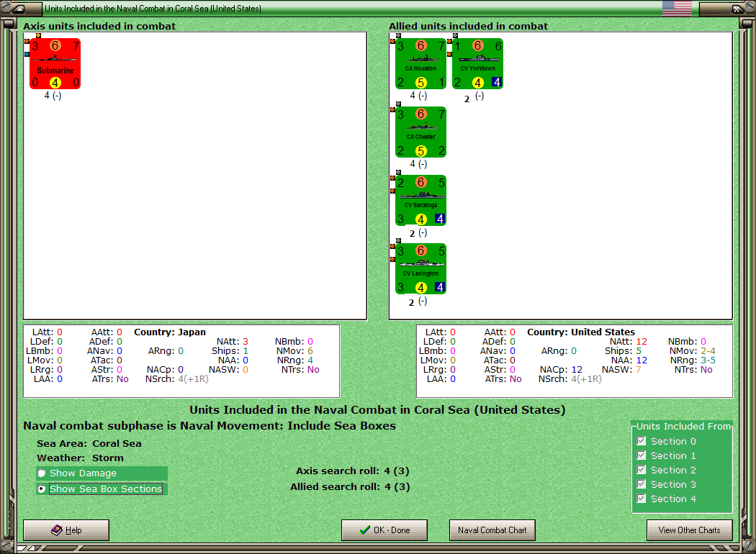
Task: Select the red Submarine unit counter
Action: 55,63
